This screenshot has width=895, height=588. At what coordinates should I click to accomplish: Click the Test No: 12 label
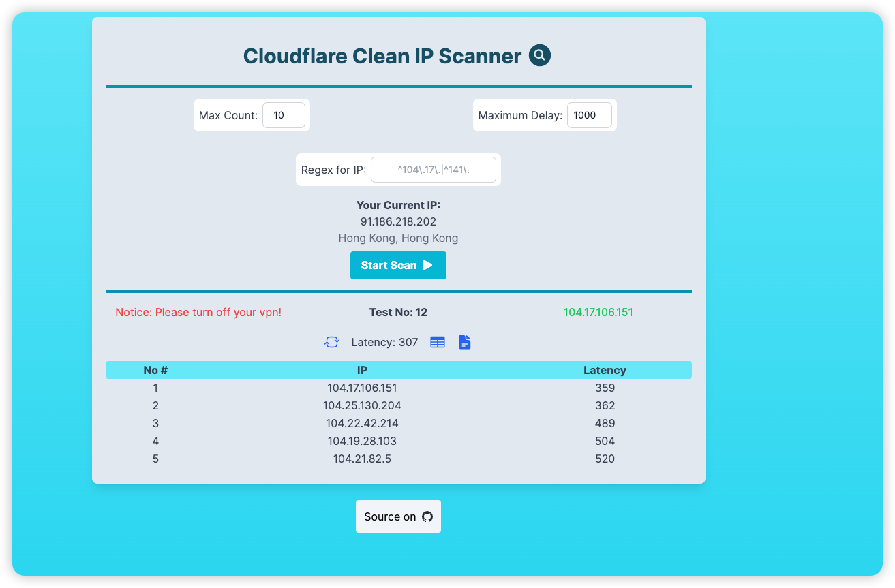pos(398,312)
